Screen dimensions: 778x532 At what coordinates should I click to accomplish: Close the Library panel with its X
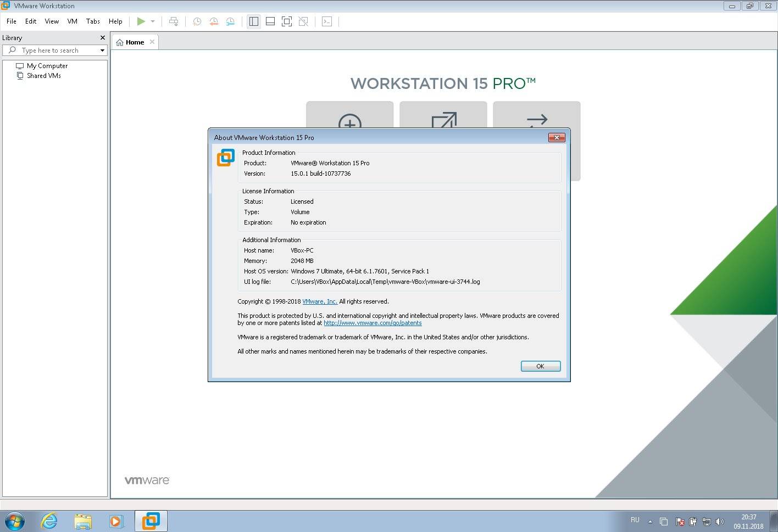[x=102, y=37]
